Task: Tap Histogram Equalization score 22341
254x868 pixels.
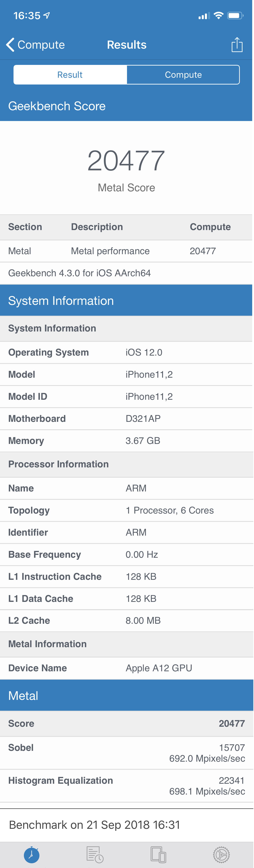Action: [x=232, y=781]
